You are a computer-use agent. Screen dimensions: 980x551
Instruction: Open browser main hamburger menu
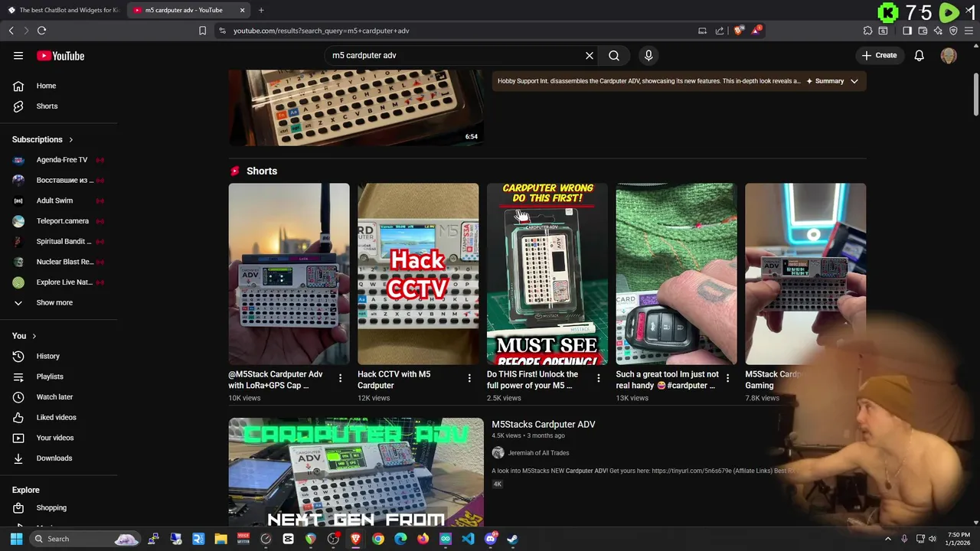point(969,31)
